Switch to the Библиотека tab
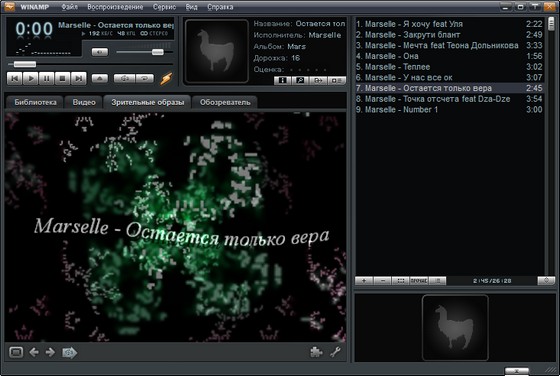This screenshot has height=376, width=560. coord(35,102)
